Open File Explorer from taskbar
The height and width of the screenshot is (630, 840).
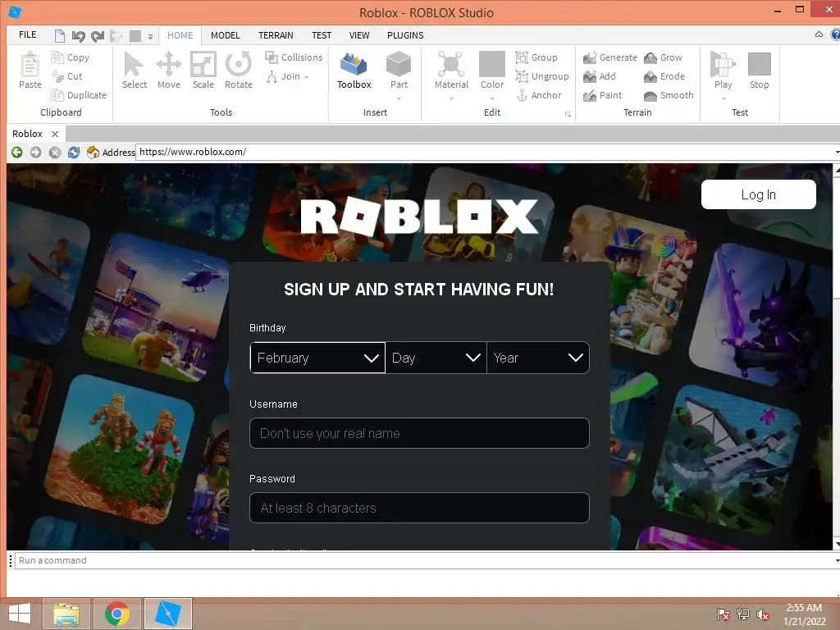coord(66,614)
